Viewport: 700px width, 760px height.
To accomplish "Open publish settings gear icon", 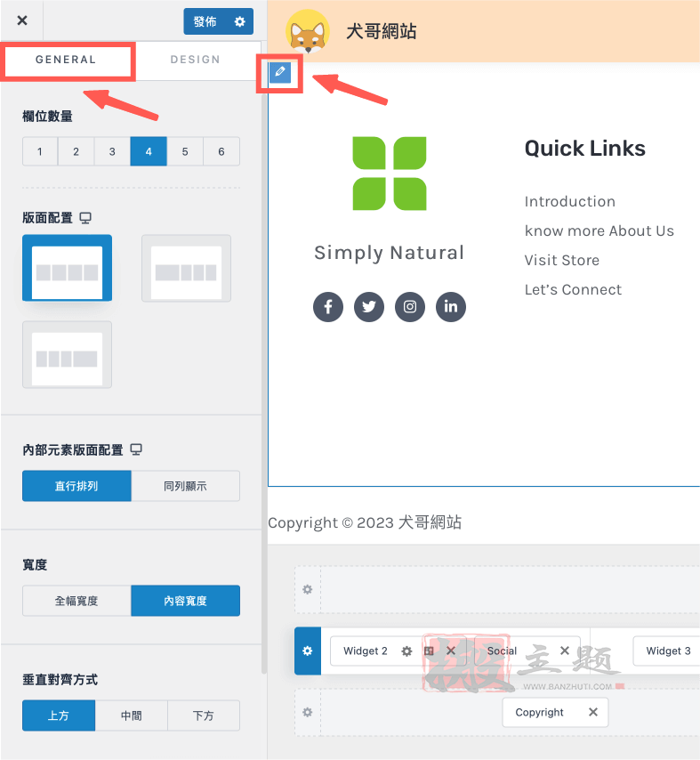I will (240, 21).
